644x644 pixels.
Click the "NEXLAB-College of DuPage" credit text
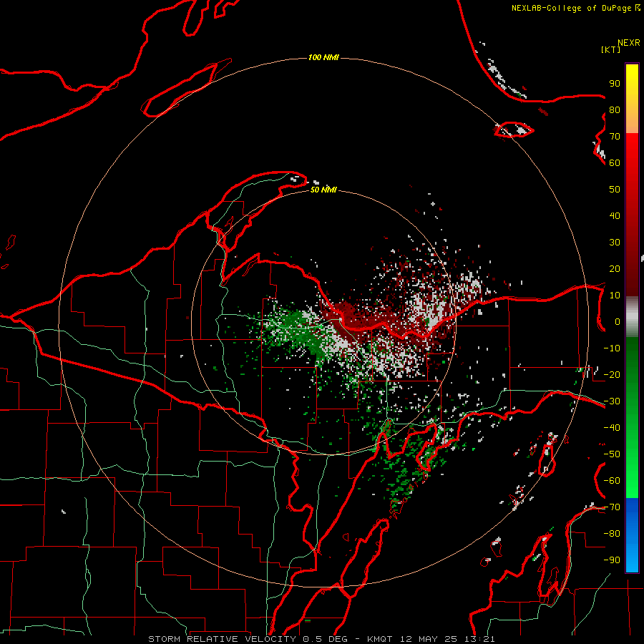click(572, 8)
